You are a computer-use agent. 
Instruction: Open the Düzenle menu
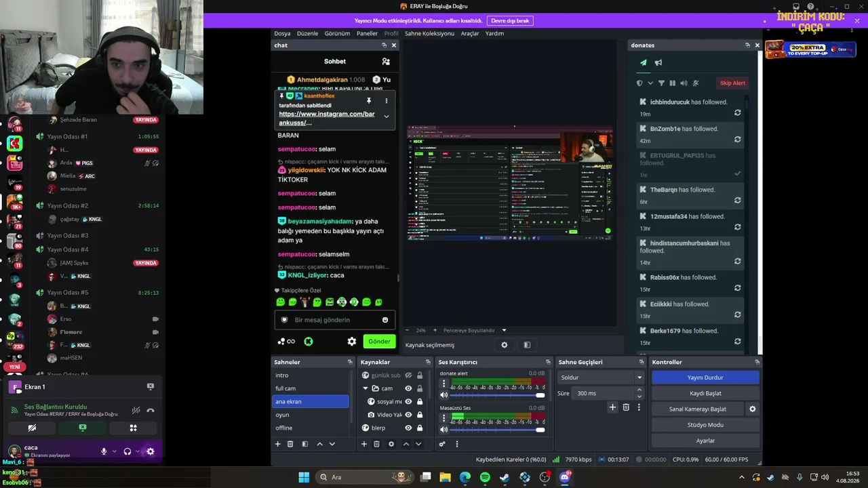[307, 33]
